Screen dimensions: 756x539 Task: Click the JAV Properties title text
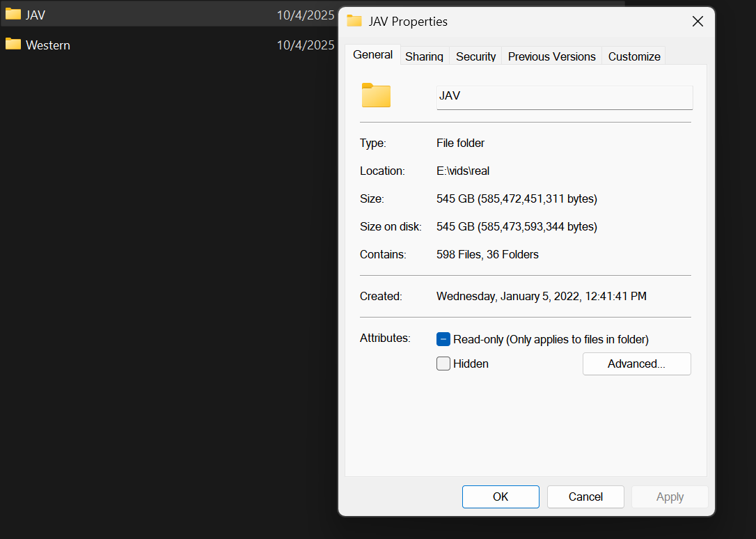point(408,22)
